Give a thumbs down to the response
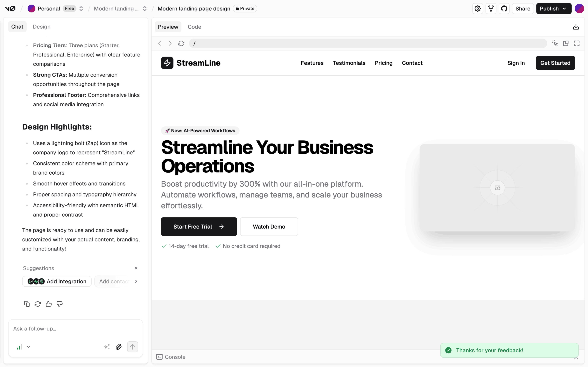The width and height of the screenshot is (588, 367). point(59,304)
